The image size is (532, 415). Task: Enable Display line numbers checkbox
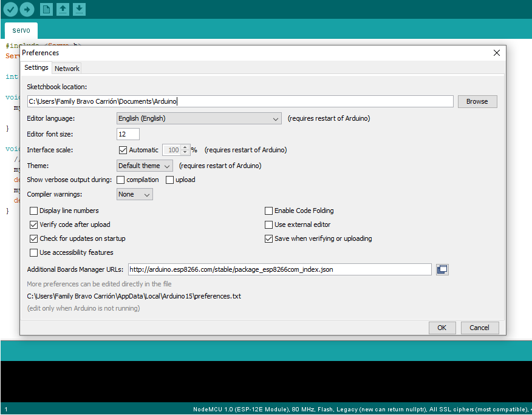[33, 211]
